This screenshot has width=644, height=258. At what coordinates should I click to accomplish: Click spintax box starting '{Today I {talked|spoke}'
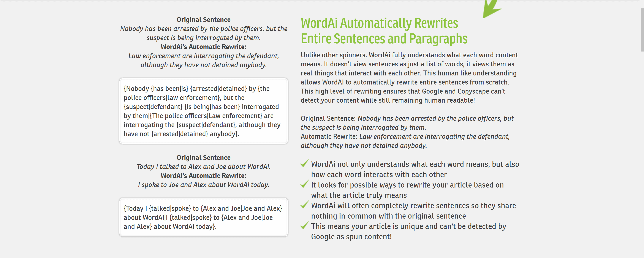tap(204, 217)
